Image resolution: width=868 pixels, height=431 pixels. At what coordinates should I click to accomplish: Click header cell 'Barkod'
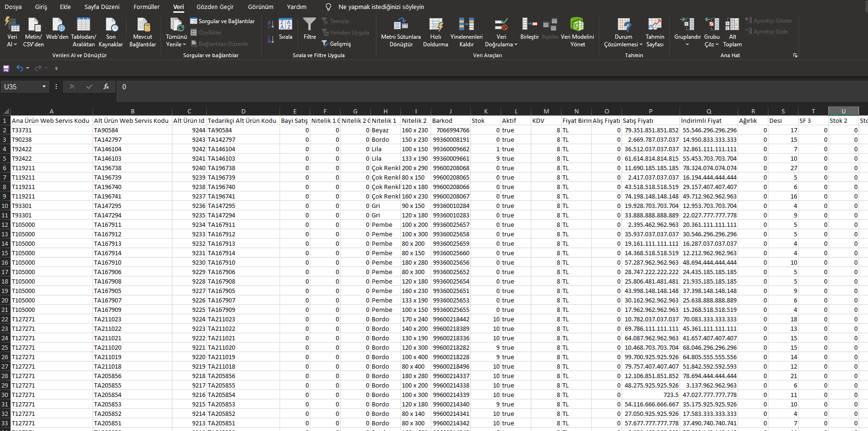pos(451,121)
